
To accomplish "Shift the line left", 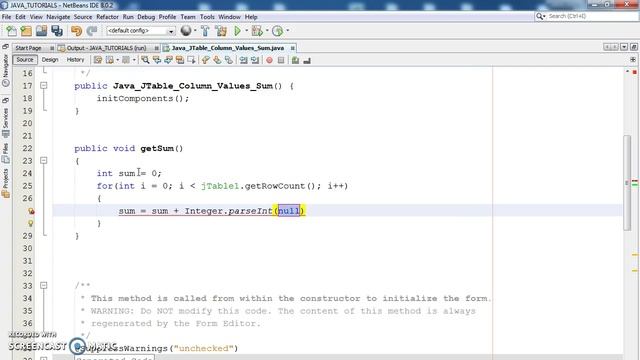I will (x=244, y=60).
